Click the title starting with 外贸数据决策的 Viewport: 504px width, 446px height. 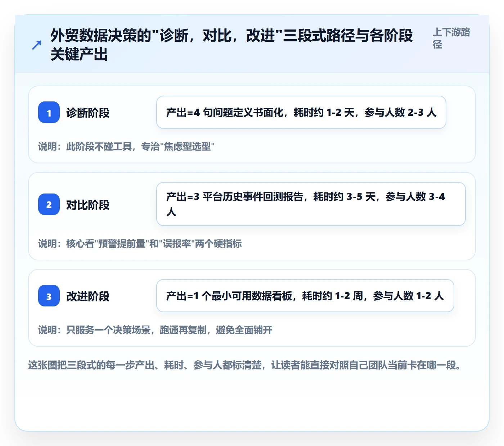coord(231,45)
